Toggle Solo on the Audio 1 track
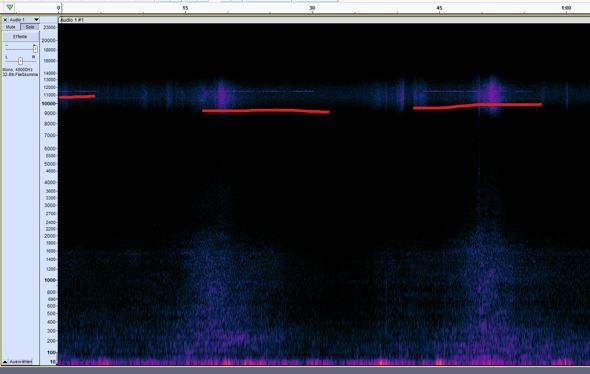The image size is (590, 374). coord(30,27)
